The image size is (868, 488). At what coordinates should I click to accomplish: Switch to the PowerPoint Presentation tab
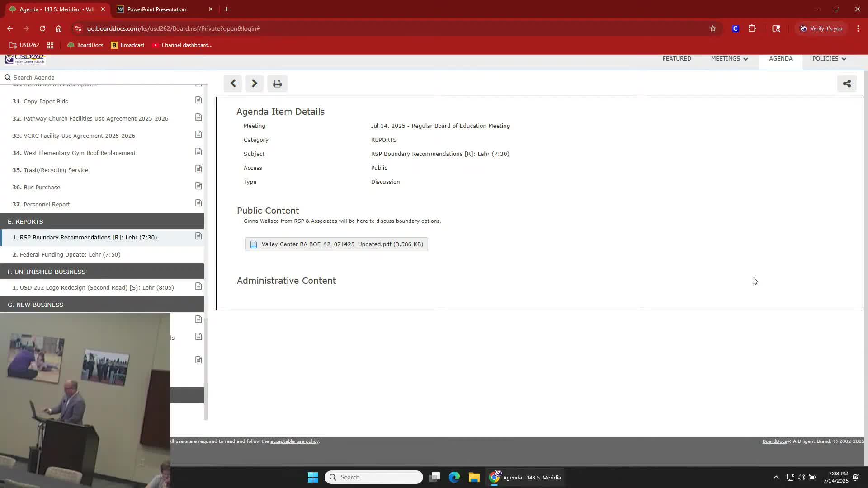(x=156, y=9)
